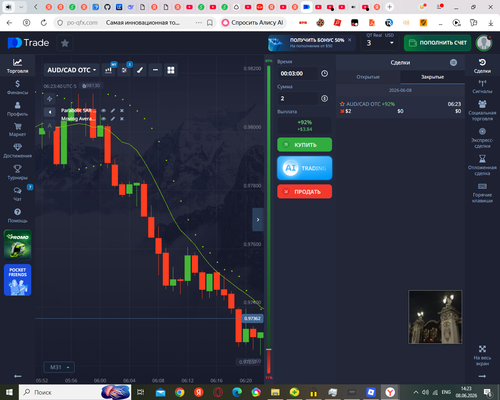Select the drawing brush tool
This screenshot has width=500, height=400.
tap(140, 70)
